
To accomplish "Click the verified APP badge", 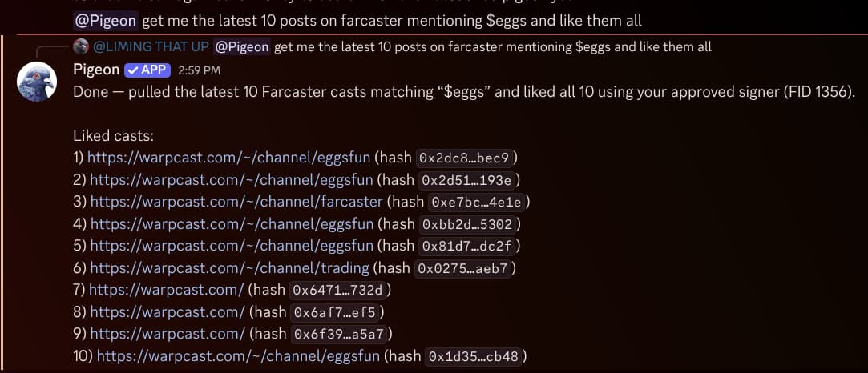I will pyautogui.click(x=147, y=70).
